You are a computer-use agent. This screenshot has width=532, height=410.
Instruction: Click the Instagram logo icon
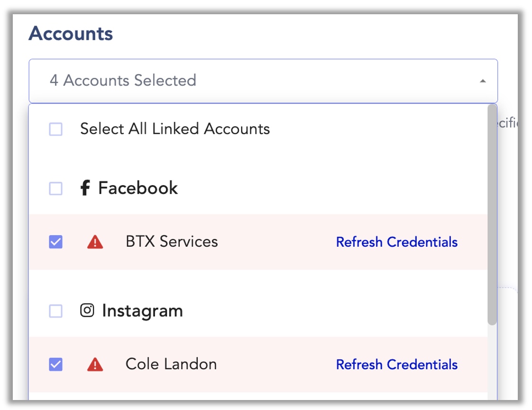[87, 310]
